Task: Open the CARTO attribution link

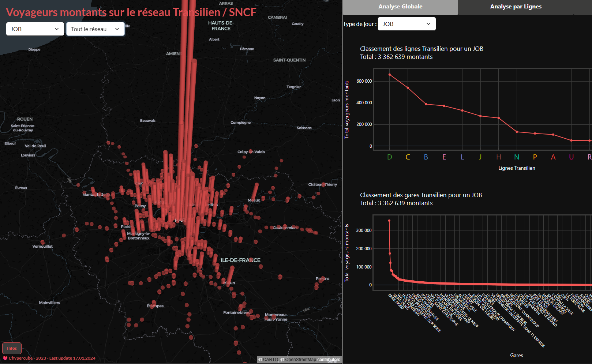Action: pos(270,360)
